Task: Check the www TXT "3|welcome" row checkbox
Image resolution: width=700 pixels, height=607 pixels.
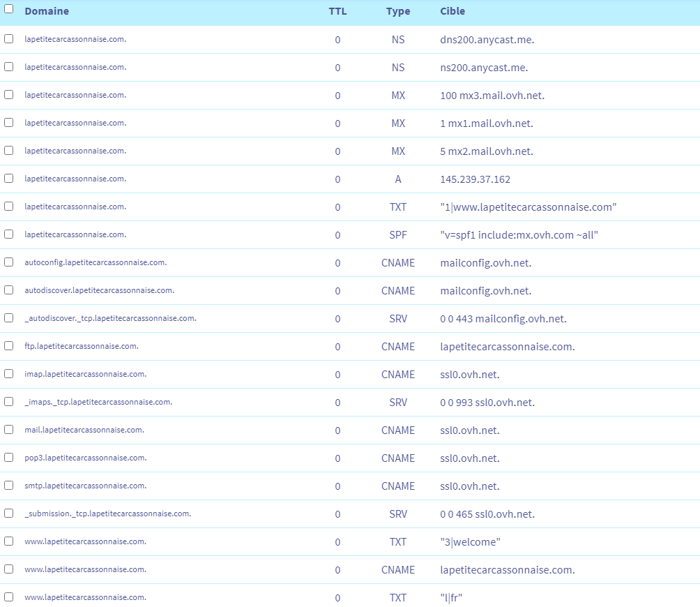Action: pyautogui.click(x=8, y=541)
